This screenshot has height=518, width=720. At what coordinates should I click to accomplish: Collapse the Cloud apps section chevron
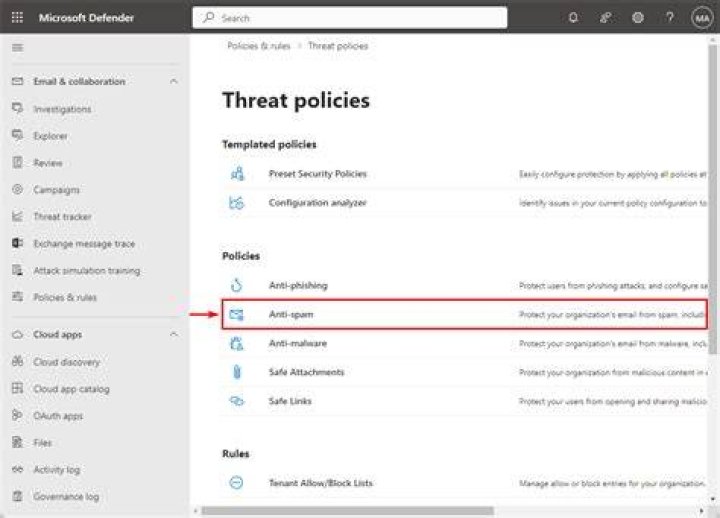coord(174,334)
